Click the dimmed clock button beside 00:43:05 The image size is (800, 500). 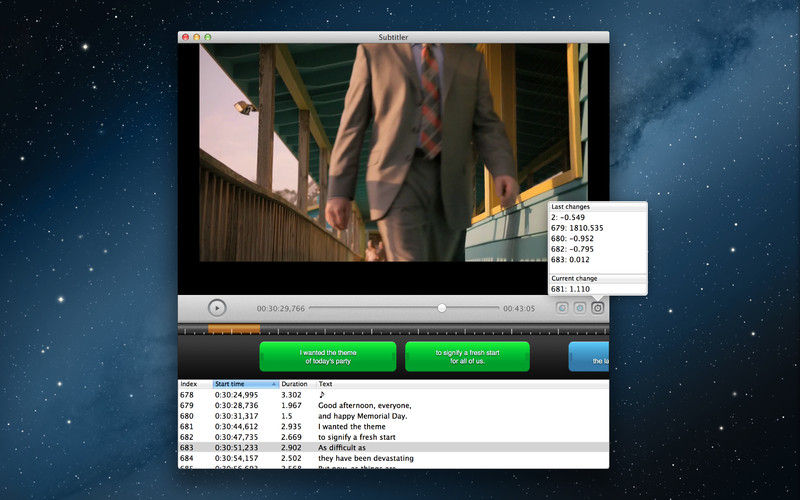click(x=562, y=308)
